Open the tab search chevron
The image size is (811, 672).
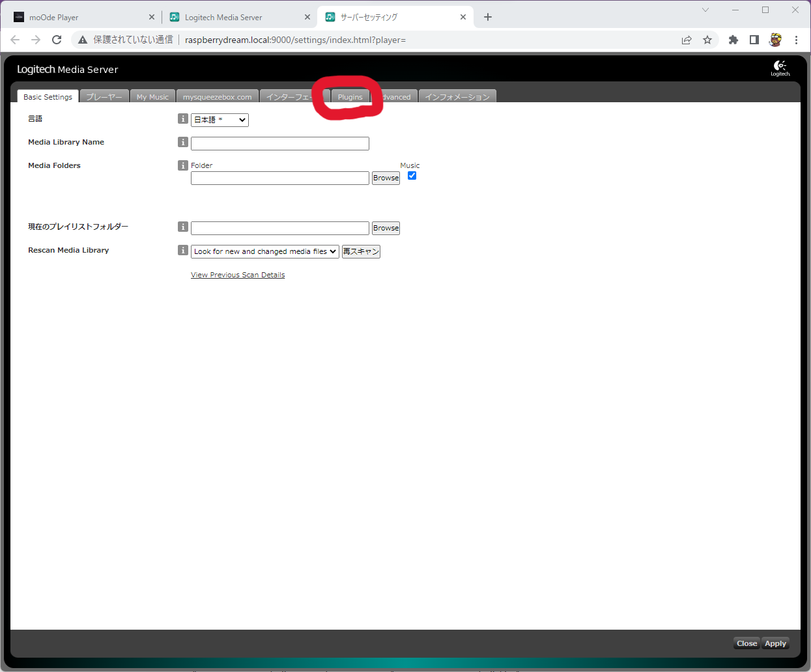(705, 10)
